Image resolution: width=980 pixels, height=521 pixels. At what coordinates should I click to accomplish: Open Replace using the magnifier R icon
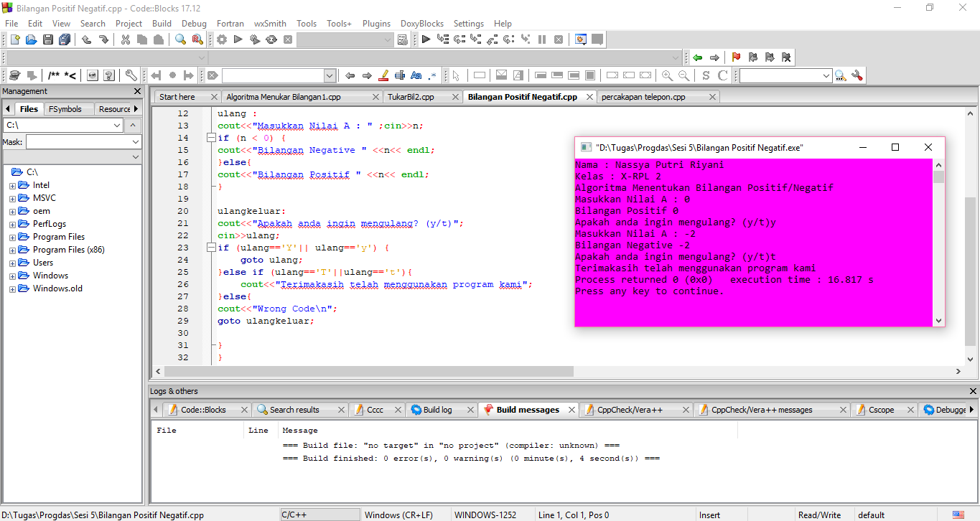pos(197,39)
